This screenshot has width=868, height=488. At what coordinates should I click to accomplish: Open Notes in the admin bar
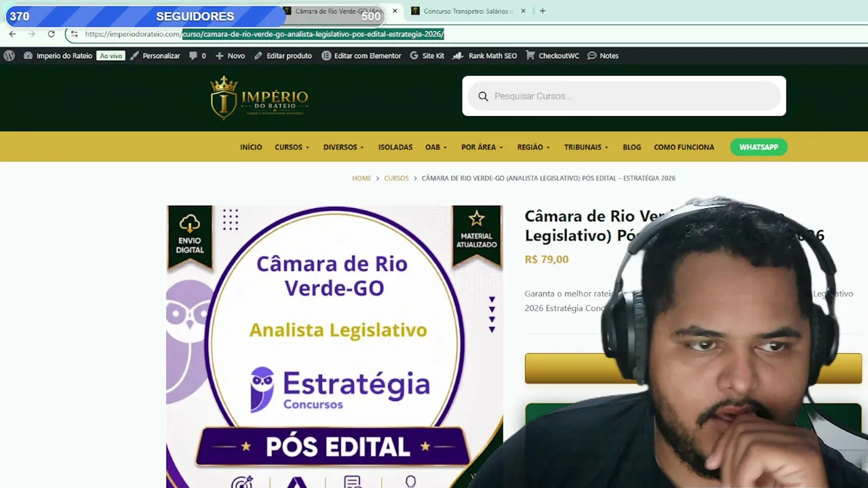(603, 56)
